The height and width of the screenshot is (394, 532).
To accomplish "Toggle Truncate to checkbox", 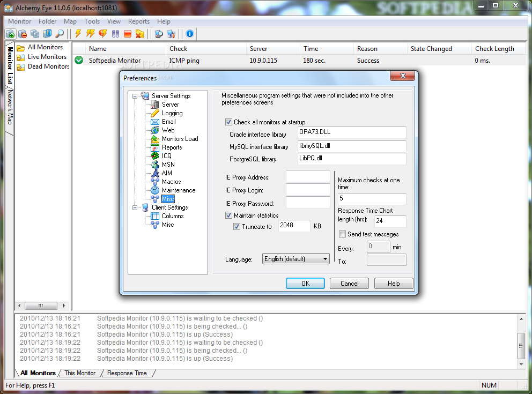I will pyautogui.click(x=237, y=227).
